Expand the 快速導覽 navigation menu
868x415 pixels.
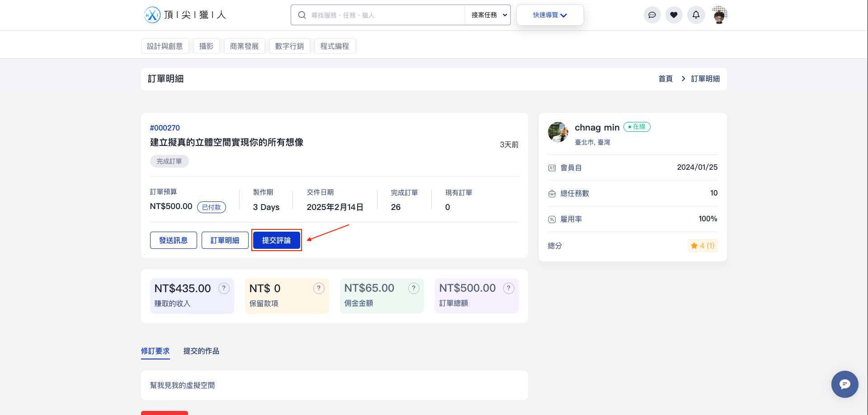pos(550,14)
